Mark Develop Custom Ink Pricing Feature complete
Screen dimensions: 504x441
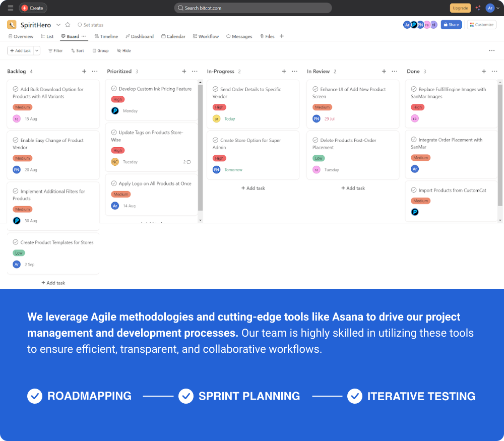pos(114,89)
